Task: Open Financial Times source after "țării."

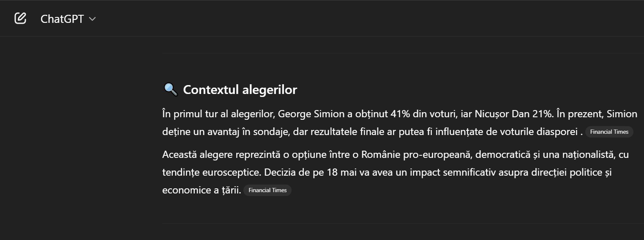Action: [267, 190]
